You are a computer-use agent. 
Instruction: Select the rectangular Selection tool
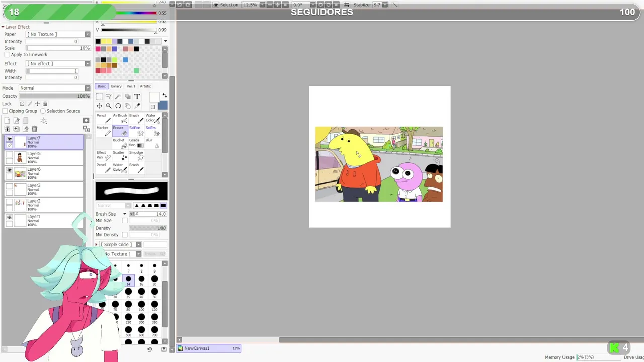point(99,96)
